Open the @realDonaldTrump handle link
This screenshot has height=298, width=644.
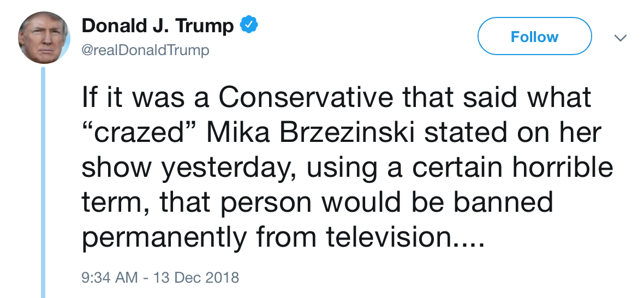point(145,51)
